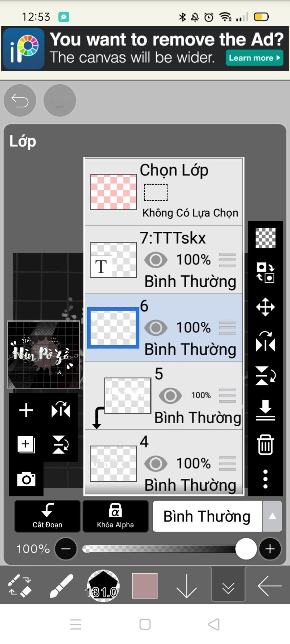
Task: Delete layer using trash can icon
Action: tap(265, 445)
